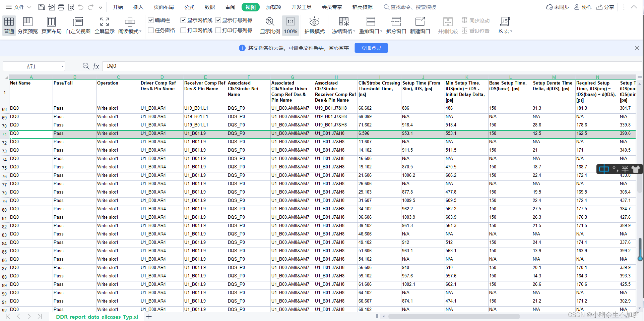Viewport: 644px width, 321px height.
Task: Add a new sheet with plus icon
Action: [149, 316]
